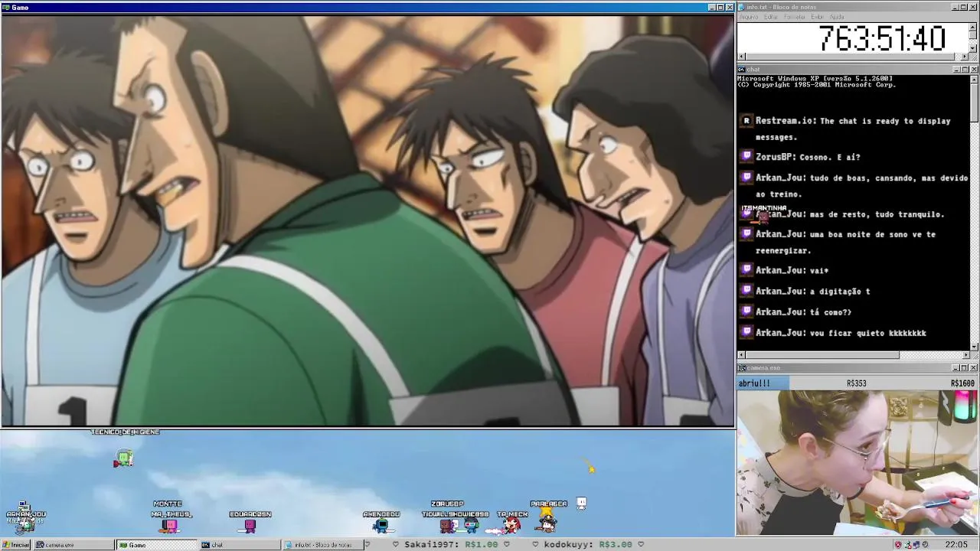Click the Game window title bar icon
This screenshot has width=980, height=551.
tap(6, 7)
